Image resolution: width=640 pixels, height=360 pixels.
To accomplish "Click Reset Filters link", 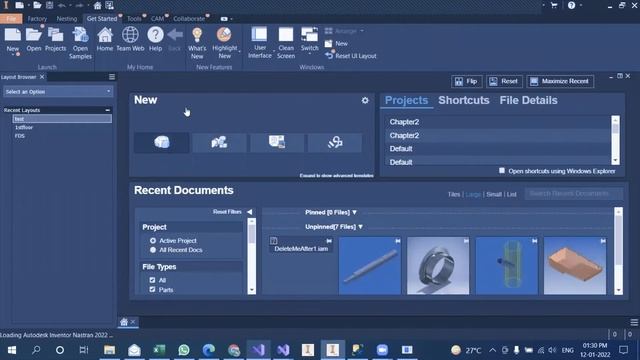I will [227, 212].
